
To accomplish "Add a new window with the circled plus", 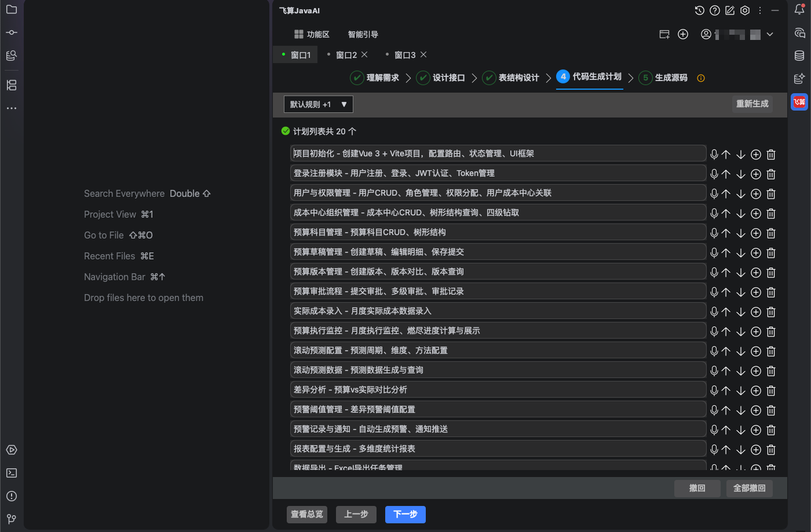I will click(x=683, y=34).
